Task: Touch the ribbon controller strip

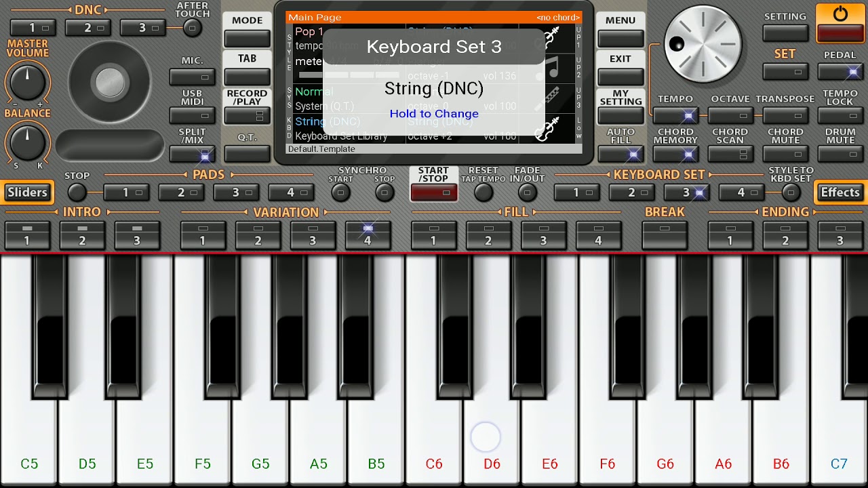Action: [110, 145]
